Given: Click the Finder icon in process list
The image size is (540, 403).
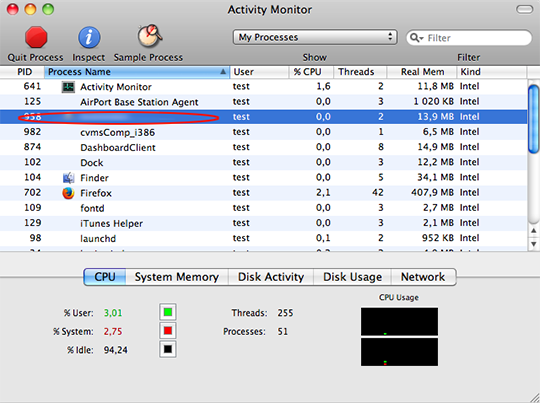Looking at the screenshot, I should click(x=68, y=178).
